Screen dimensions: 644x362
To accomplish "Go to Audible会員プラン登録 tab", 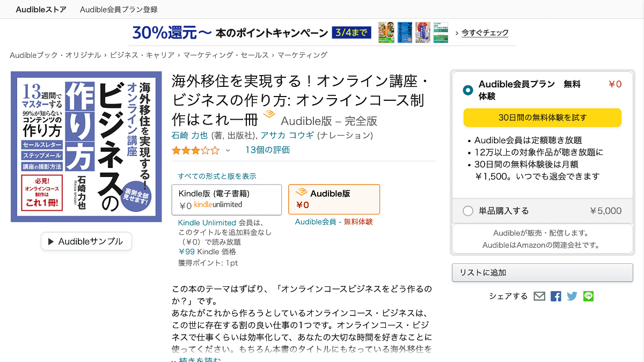I will 119,10.
